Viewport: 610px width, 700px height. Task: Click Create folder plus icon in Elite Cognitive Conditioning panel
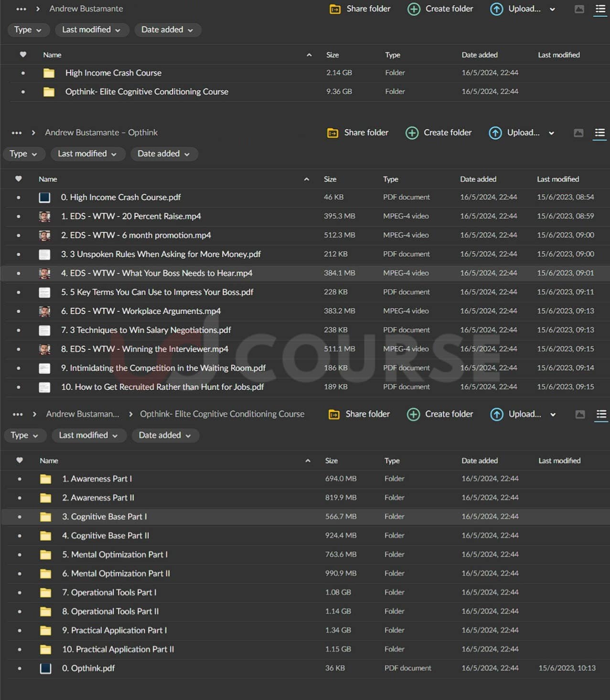click(413, 414)
